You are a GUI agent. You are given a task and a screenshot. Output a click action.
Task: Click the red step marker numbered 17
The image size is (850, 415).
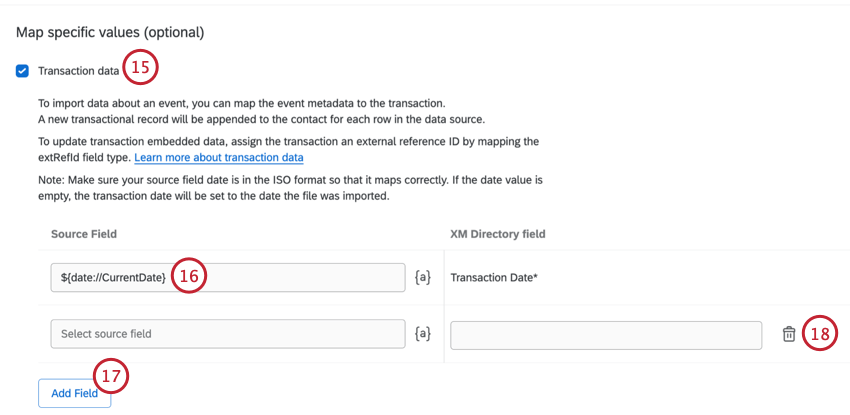click(x=111, y=376)
